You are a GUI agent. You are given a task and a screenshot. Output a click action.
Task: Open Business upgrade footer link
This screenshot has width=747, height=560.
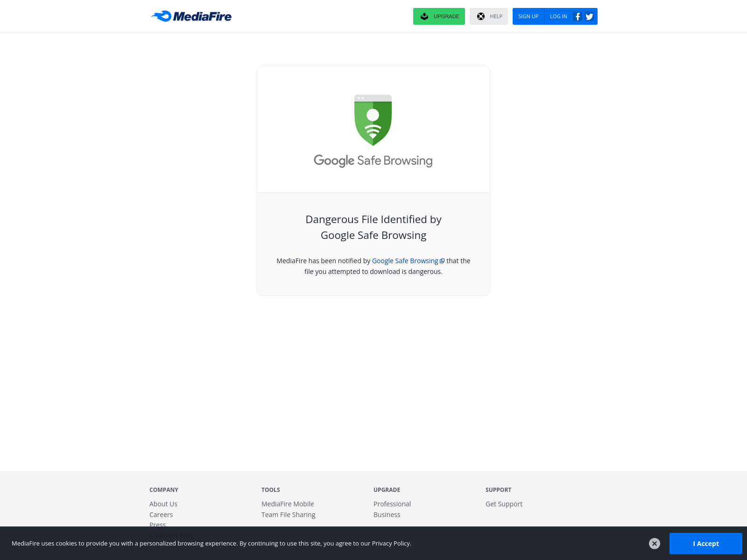387,515
